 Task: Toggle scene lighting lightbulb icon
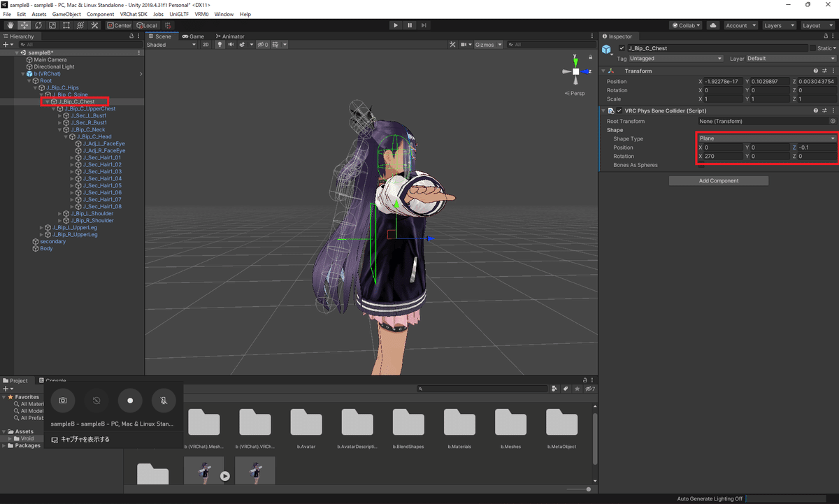click(x=219, y=45)
